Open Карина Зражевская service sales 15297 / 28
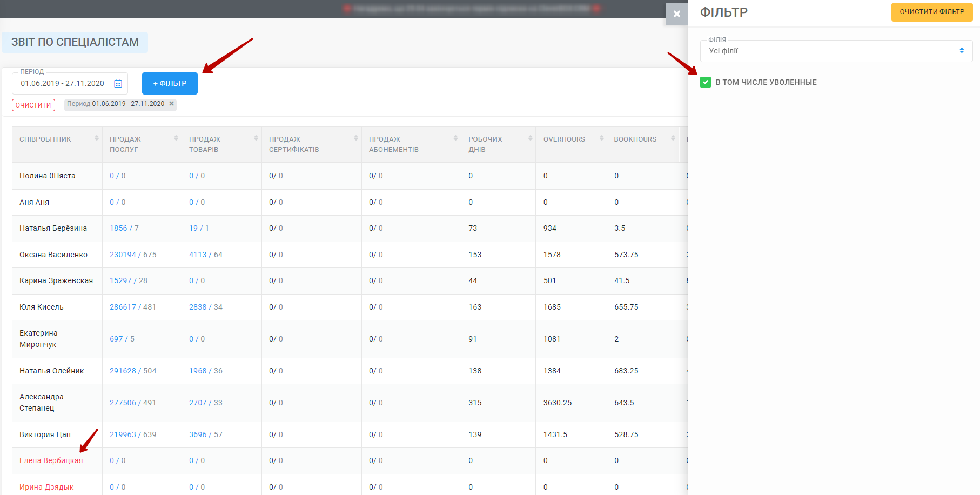 pyautogui.click(x=129, y=280)
